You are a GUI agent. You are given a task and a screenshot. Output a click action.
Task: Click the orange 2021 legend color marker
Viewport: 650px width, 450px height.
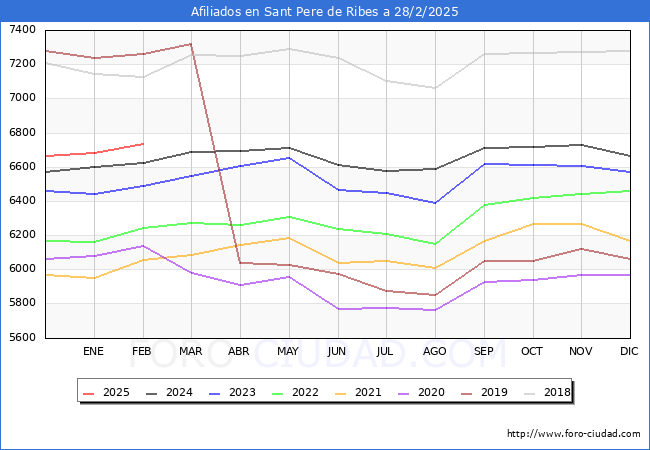[341, 393]
